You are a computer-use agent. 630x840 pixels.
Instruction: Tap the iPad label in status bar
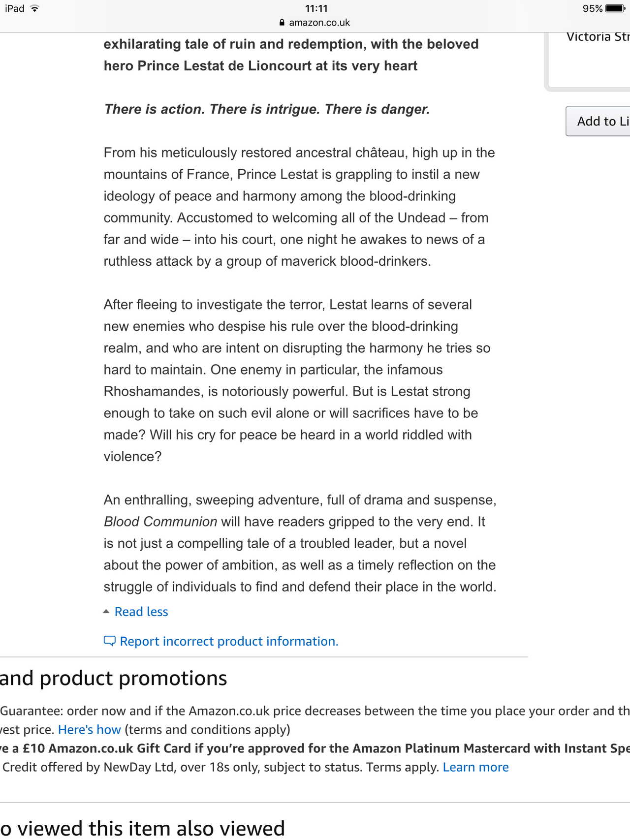click(15, 9)
